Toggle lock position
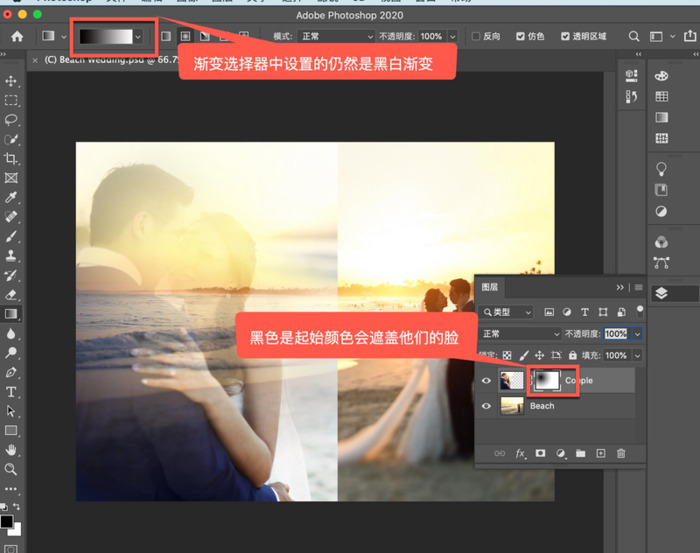Image resolution: width=700 pixels, height=553 pixels. click(539, 355)
